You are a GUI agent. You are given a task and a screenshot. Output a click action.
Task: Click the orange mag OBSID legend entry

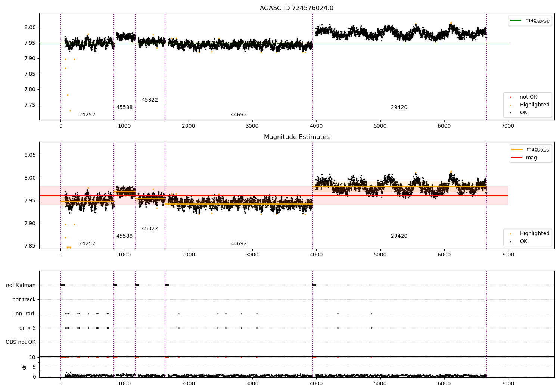[531, 150]
